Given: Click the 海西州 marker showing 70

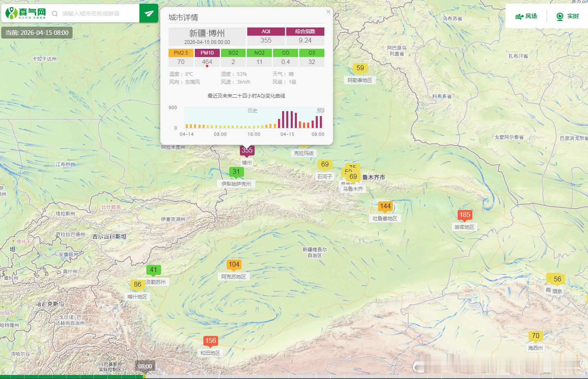Looking at the screenshot, I should coord(536,336).
